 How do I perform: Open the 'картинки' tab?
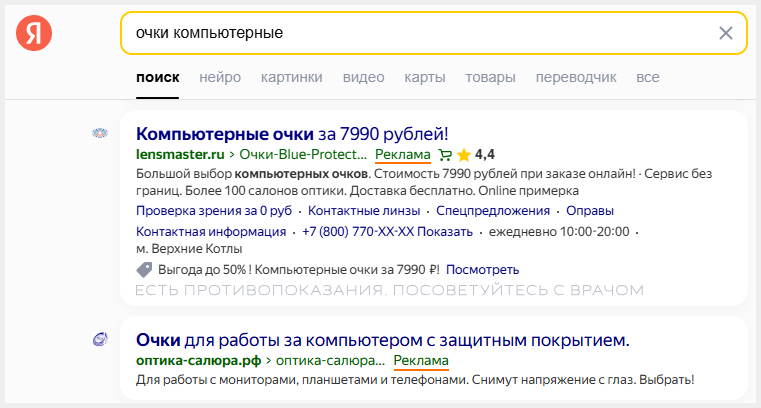tap(292, 77)
